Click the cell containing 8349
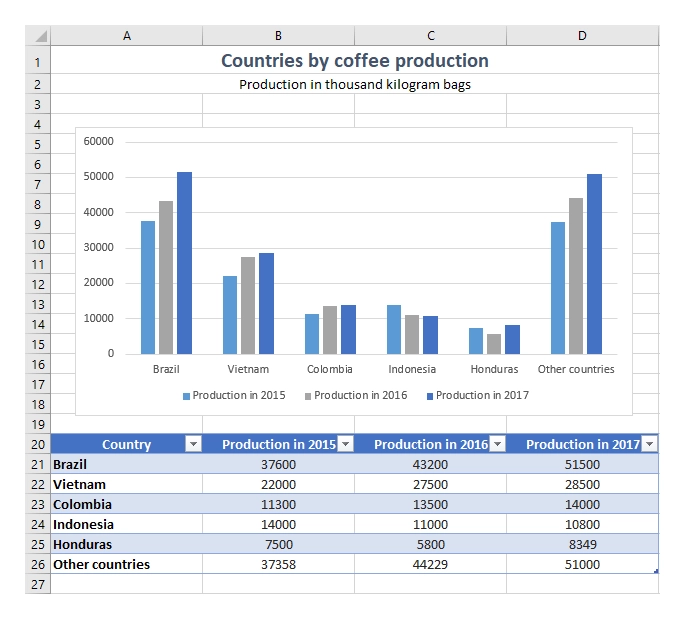The height and width of the screenshot is (619, 684). [x=582, y=544]
